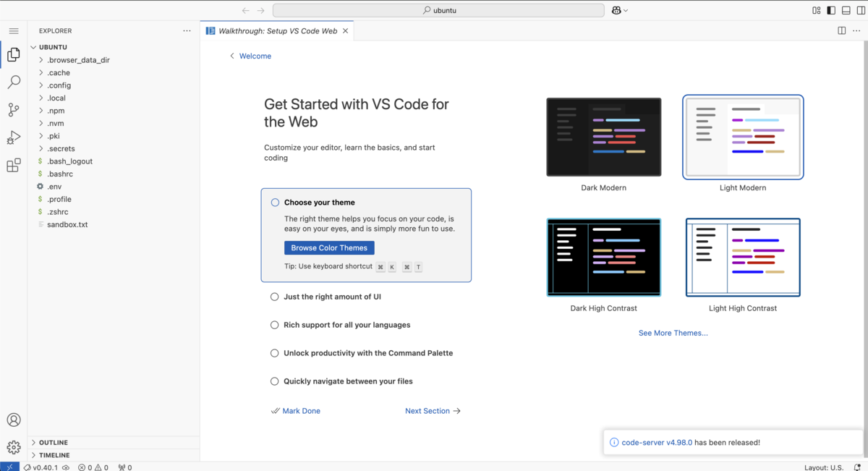The image size is (868, 471).
Task: Toggle Panel visibility icon
Action: [x=846, y=11]
